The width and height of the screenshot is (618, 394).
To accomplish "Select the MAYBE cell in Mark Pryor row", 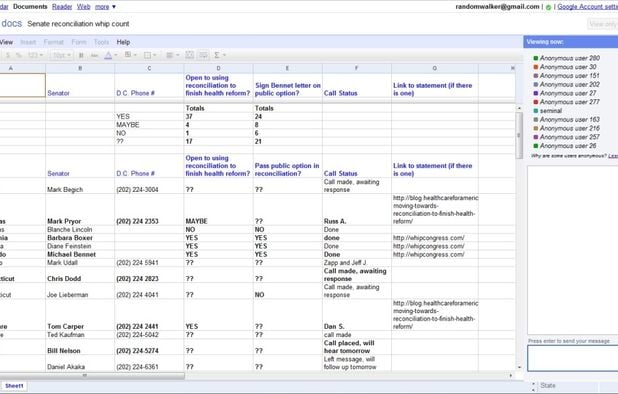I will pos(218,210).
